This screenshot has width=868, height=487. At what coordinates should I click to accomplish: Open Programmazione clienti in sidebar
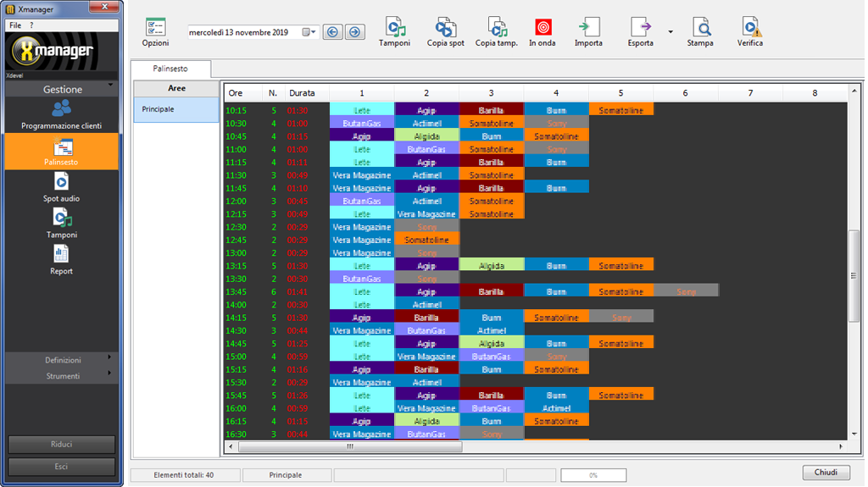point(61,115)
